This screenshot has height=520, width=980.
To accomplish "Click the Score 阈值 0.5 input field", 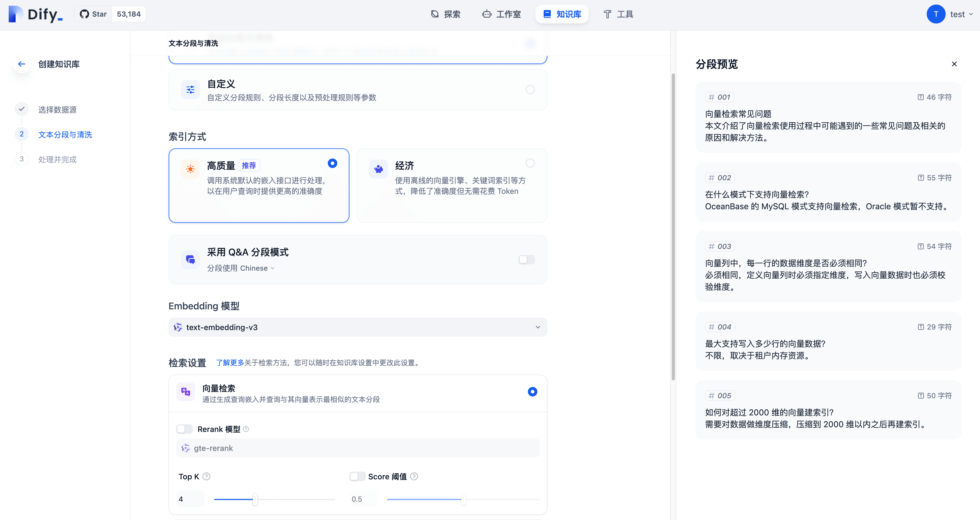I will click(363, 499).
